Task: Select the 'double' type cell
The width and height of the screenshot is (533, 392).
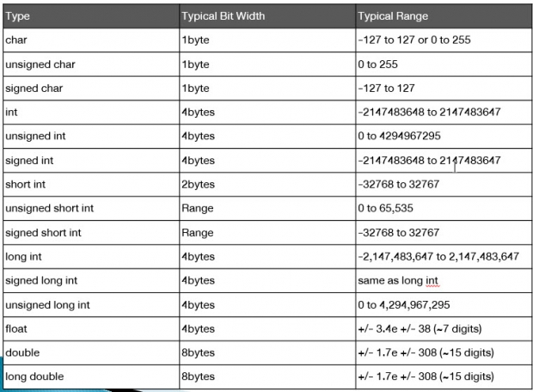Action: [x=91, y=352]
